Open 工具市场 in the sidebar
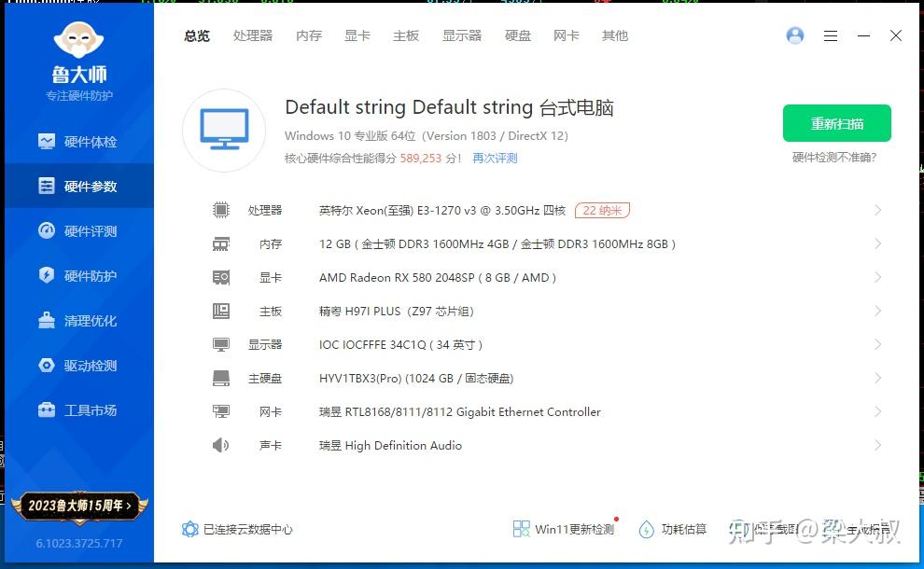 [77, 410]
